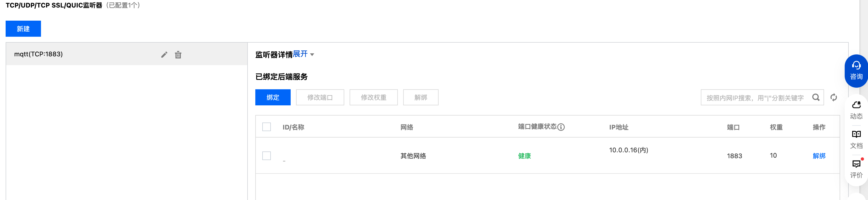This screenshot has width=868, height=200.
Task: Expand listener details with 展开
Action: [x=300, y=54]
